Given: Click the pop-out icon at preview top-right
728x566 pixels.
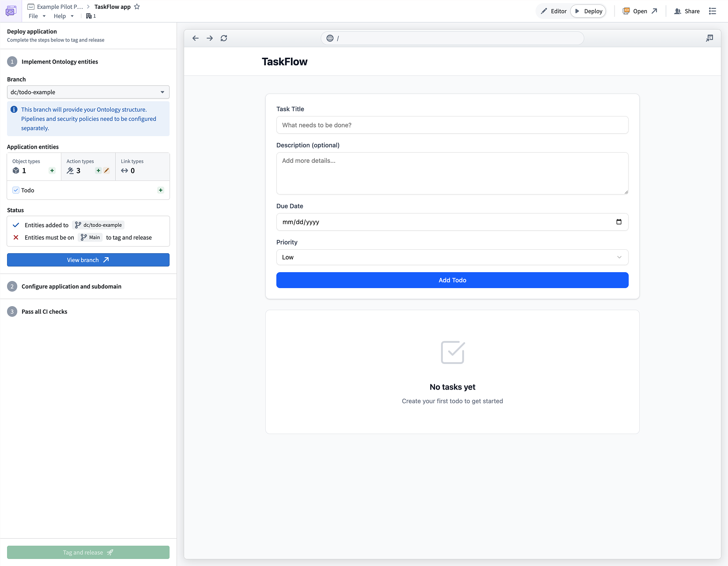Looking at the screenshot, I should coord(709,38).
